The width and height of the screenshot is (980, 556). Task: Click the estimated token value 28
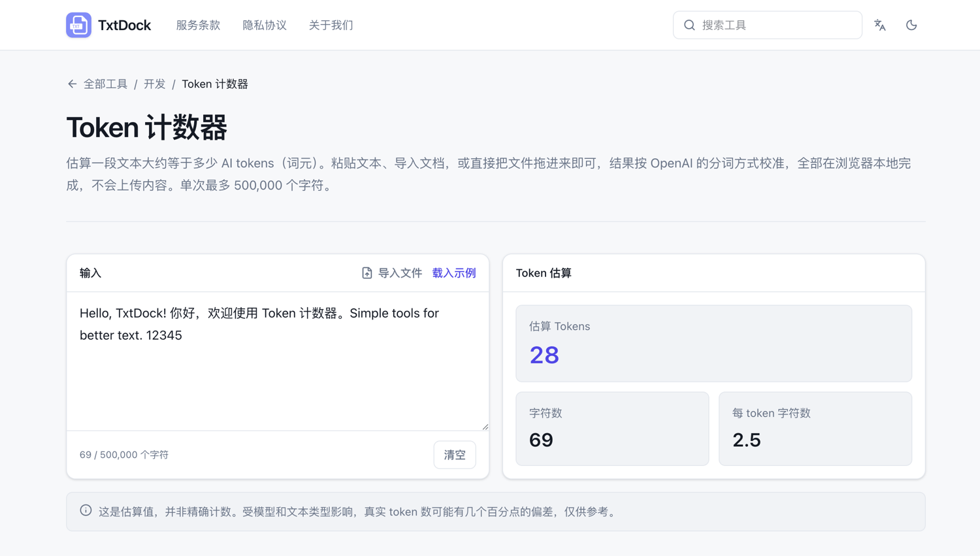(x=544, y=355)
